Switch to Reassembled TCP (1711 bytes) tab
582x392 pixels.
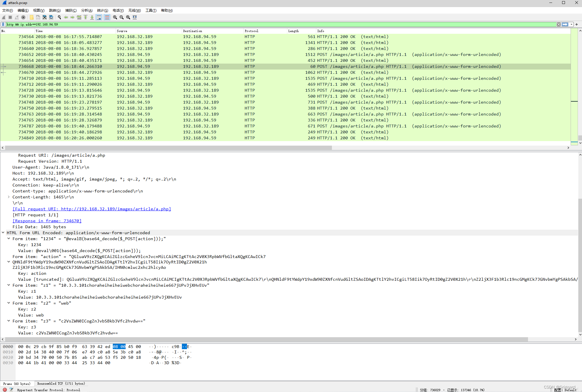click(61, 383)
